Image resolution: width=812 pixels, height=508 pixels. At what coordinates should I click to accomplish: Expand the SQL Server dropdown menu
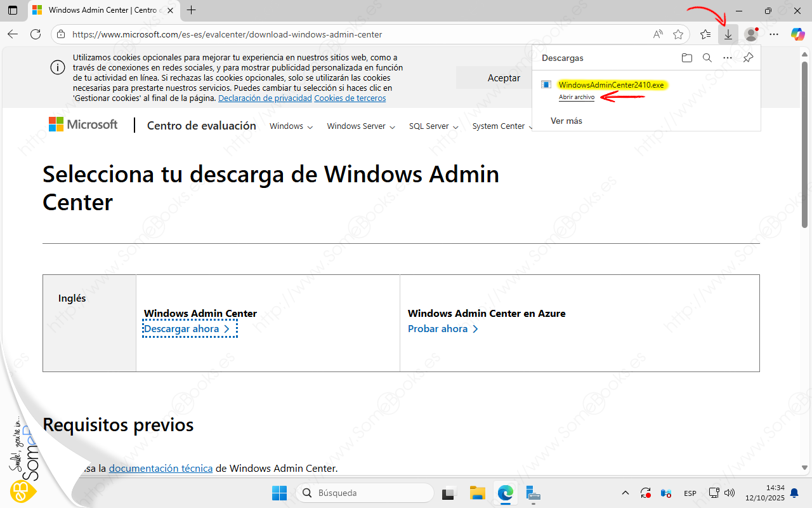pos(433,126)
